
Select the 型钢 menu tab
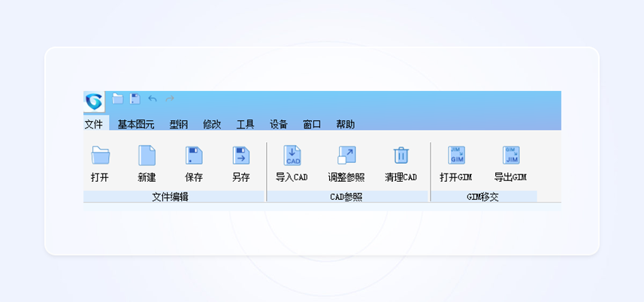(x=179, y=124)
